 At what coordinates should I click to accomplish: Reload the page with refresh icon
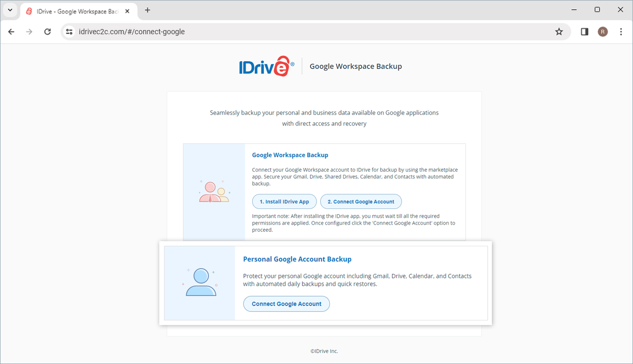coord(48,32)
